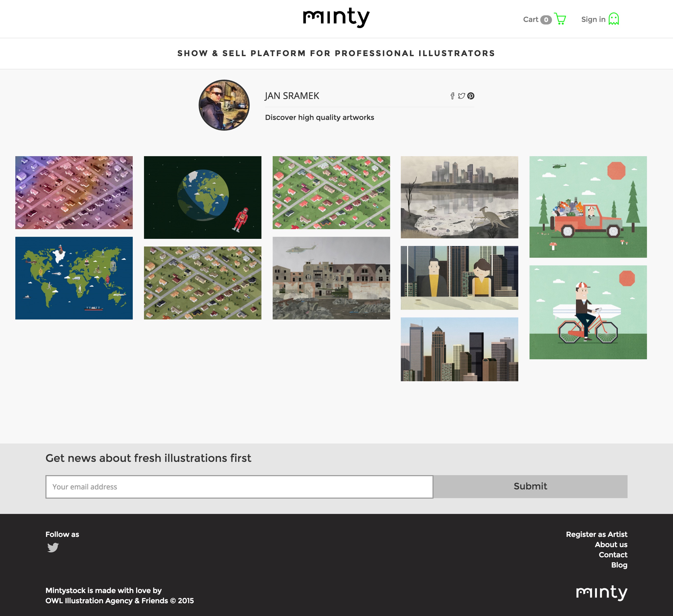673x616 pixels.
Task: Share artist profile on Facebook
Action: [x=452, y=96]
